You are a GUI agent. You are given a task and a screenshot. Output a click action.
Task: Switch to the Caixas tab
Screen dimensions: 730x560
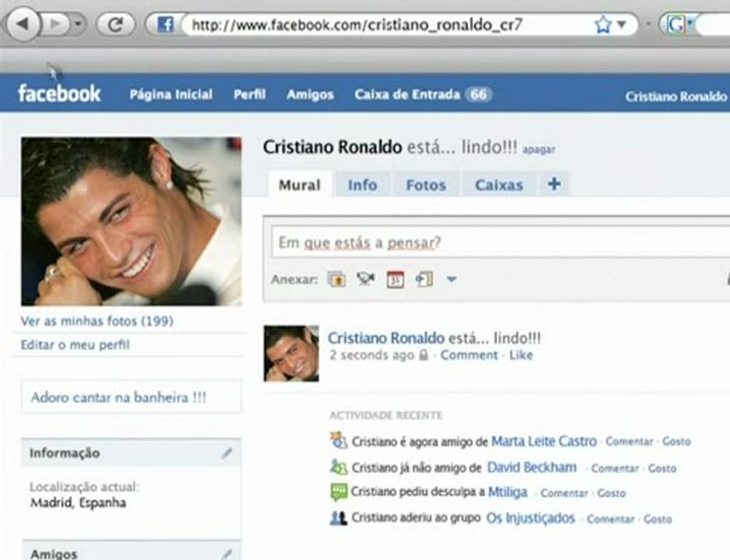tap(499, 185)
